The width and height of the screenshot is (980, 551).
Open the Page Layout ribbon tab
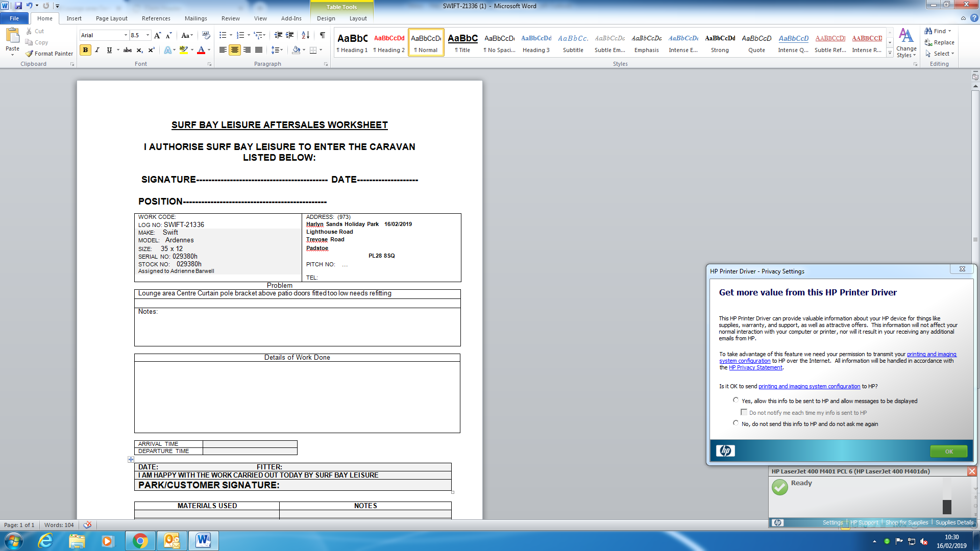pyautogui.click(x=111, y=18)
